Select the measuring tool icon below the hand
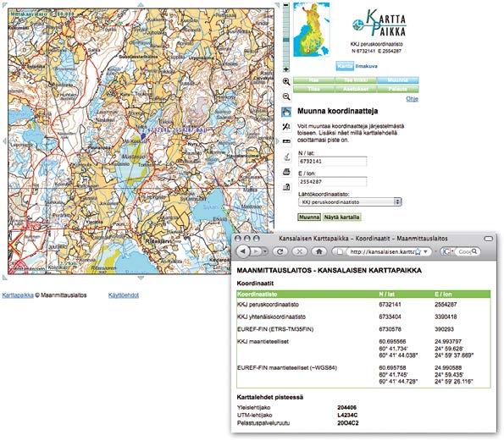504x446 pixels. point(286,126)
